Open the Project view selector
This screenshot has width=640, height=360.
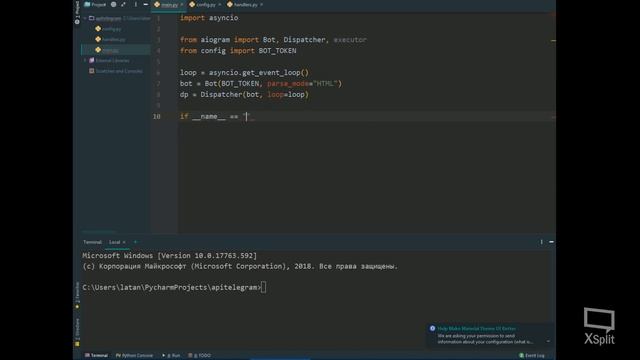click(95, 4)
